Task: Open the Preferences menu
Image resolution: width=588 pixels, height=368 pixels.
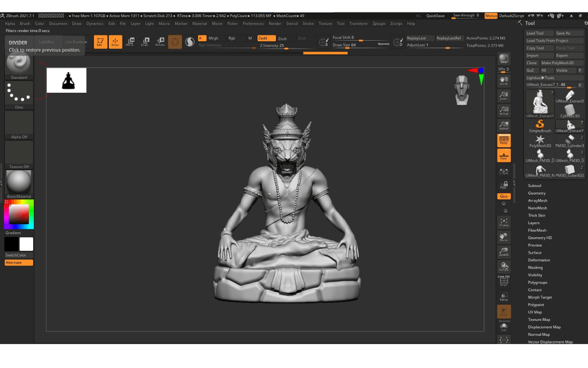Action: 253,23
